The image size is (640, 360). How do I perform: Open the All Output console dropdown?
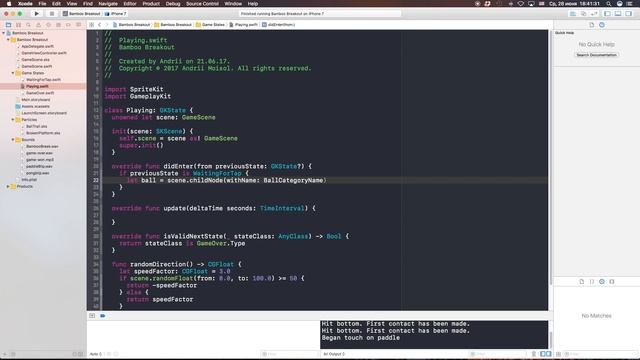click(x=334, y=354)
